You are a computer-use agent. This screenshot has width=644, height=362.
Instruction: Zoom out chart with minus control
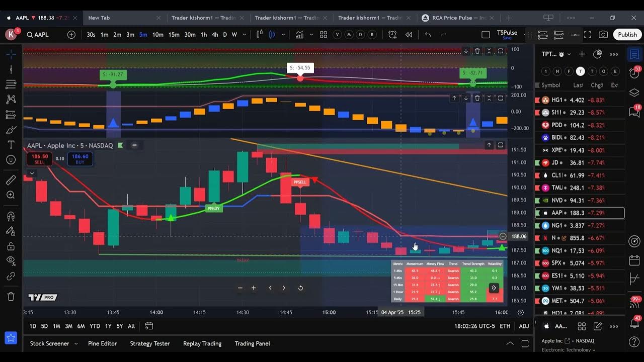tap(240, 288)
